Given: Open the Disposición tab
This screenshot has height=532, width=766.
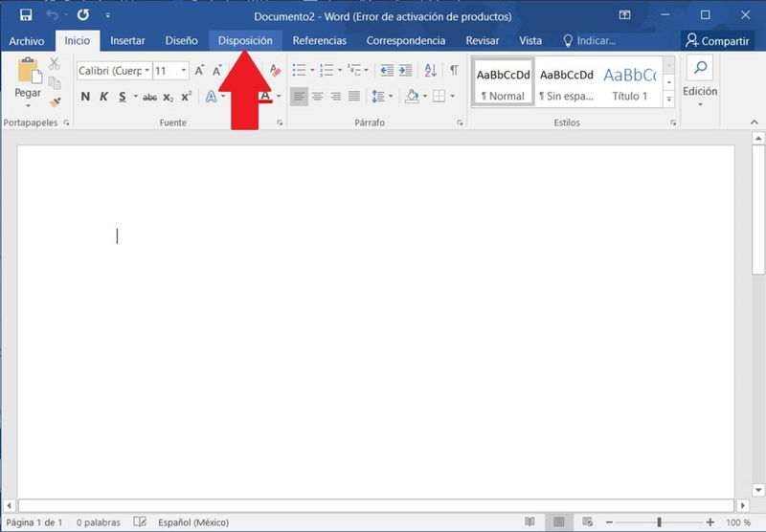Looking at the screenshot, I should coord(245,41).
